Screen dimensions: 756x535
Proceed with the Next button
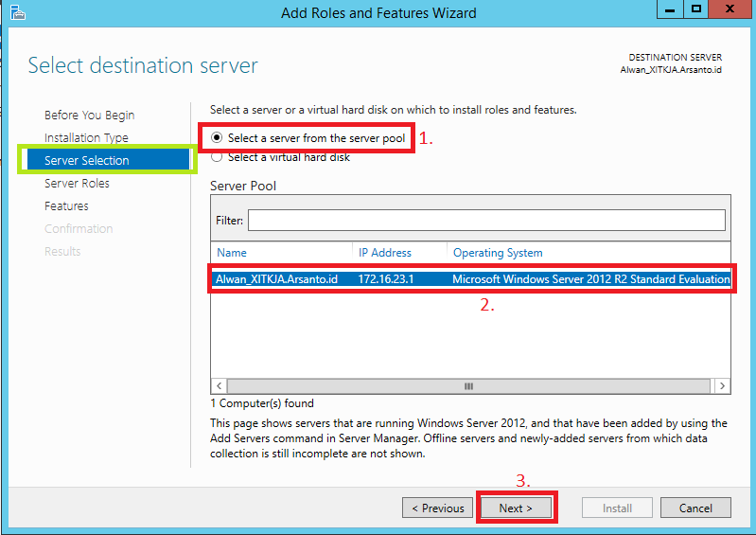(516, 508)
